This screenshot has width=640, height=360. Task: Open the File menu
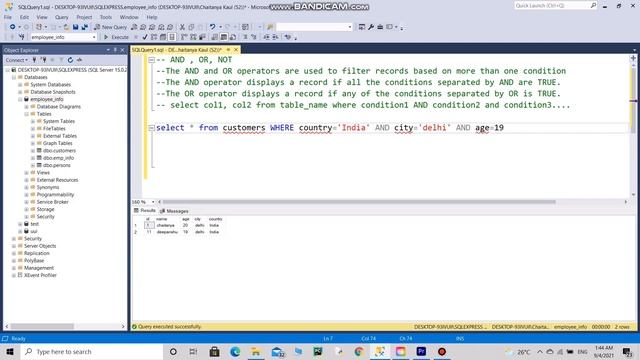pyautogui.click(x=8, y=17)
